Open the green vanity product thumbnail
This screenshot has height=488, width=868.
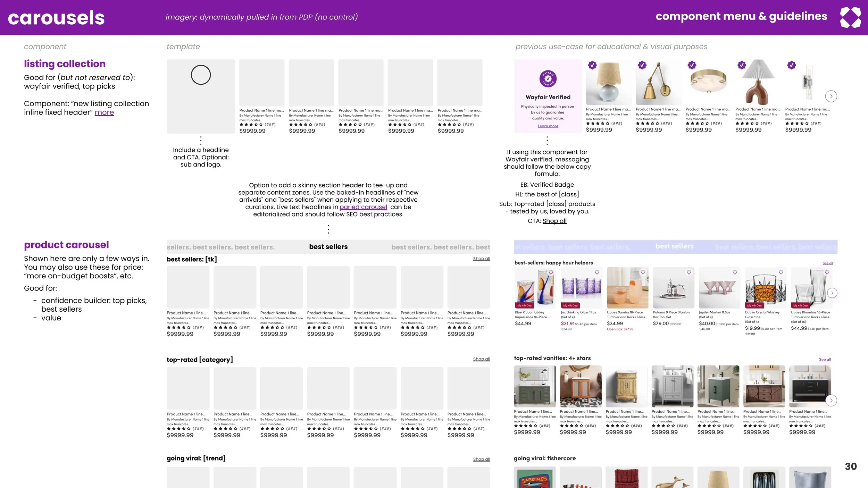click(x=718, y=386)
